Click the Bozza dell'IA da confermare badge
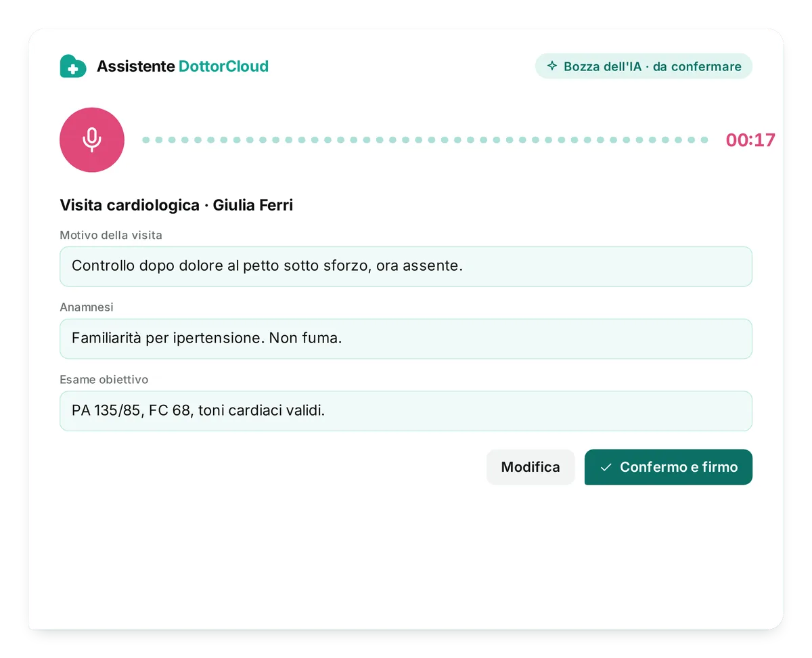 (644, 66)
